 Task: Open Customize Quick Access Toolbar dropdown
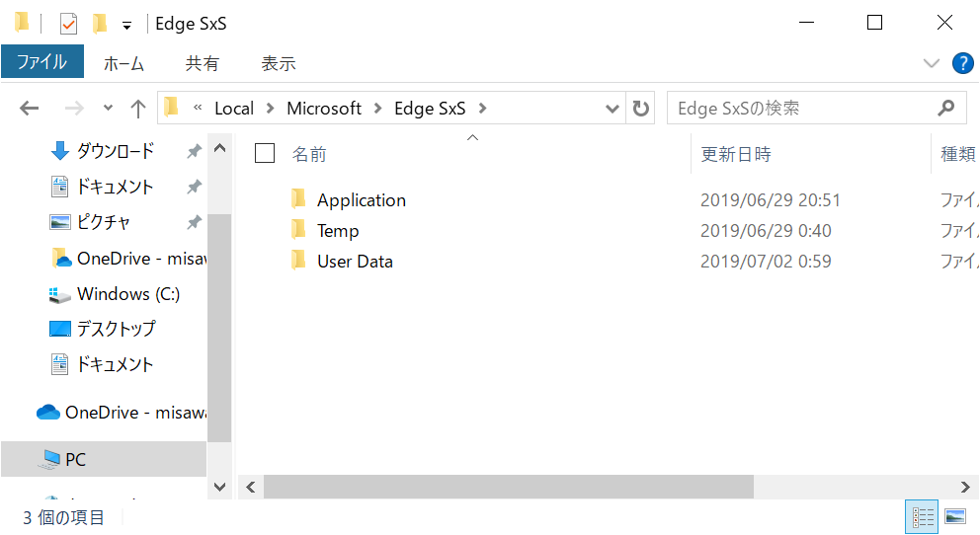[x=126, y=25]
